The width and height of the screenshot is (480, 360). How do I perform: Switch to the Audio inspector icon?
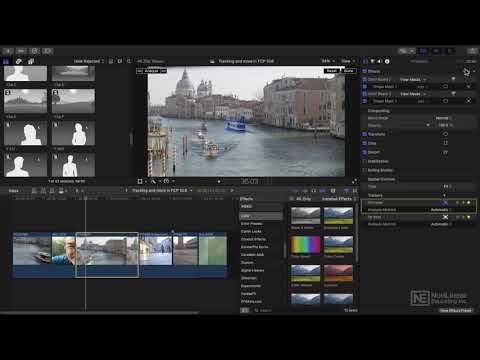[x=380, y=61]
